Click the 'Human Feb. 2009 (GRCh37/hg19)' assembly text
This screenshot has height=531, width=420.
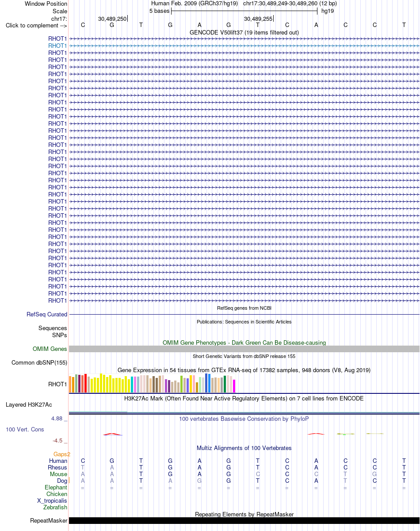click(x=195, y=4)
